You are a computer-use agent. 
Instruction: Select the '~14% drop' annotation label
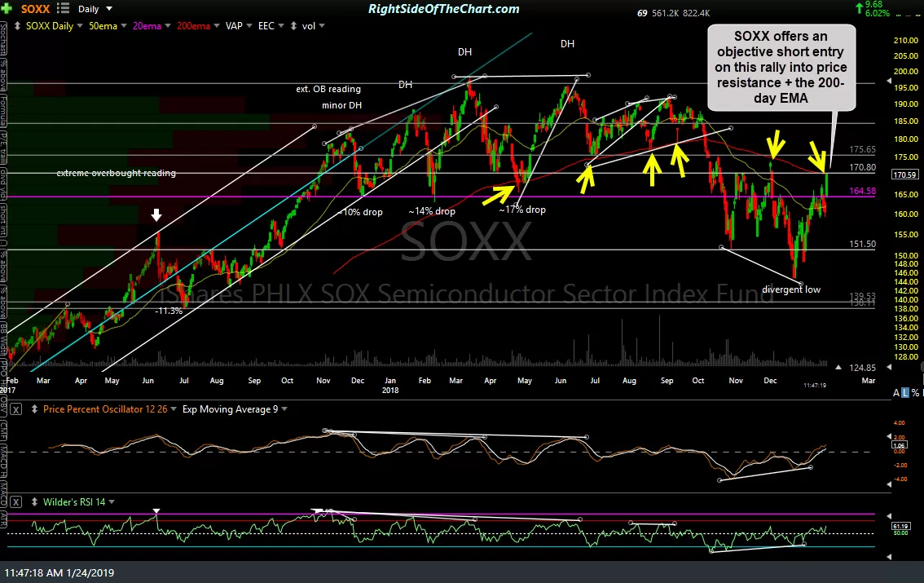pyautogui.click(x=432, y=211)
